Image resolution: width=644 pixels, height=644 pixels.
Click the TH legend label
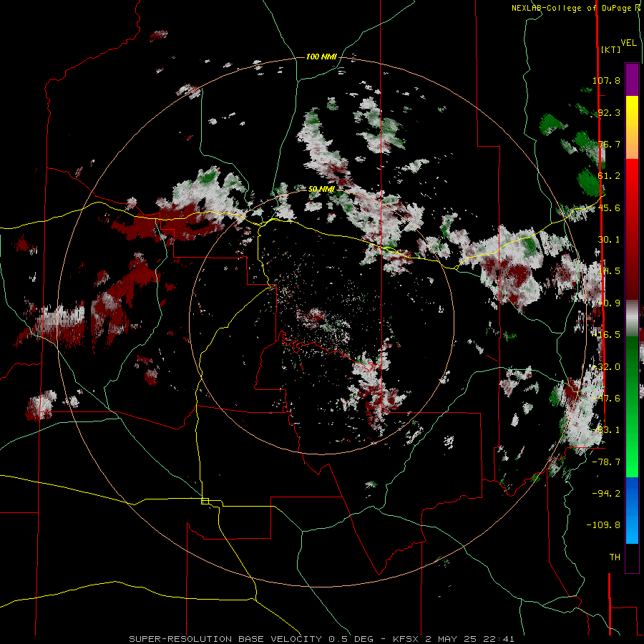tap(615, 557)
